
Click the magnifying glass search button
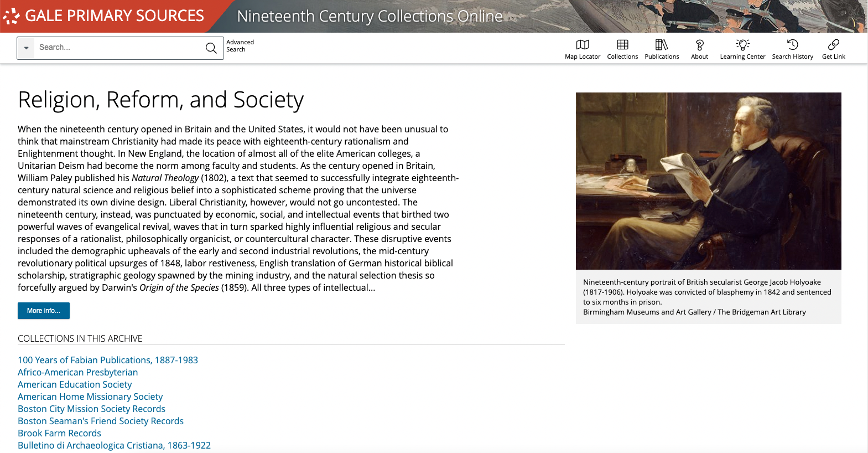pos(211,48)
